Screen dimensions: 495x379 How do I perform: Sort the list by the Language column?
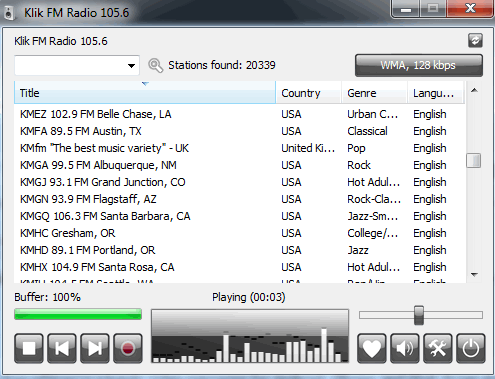click(x=436, y=93)
